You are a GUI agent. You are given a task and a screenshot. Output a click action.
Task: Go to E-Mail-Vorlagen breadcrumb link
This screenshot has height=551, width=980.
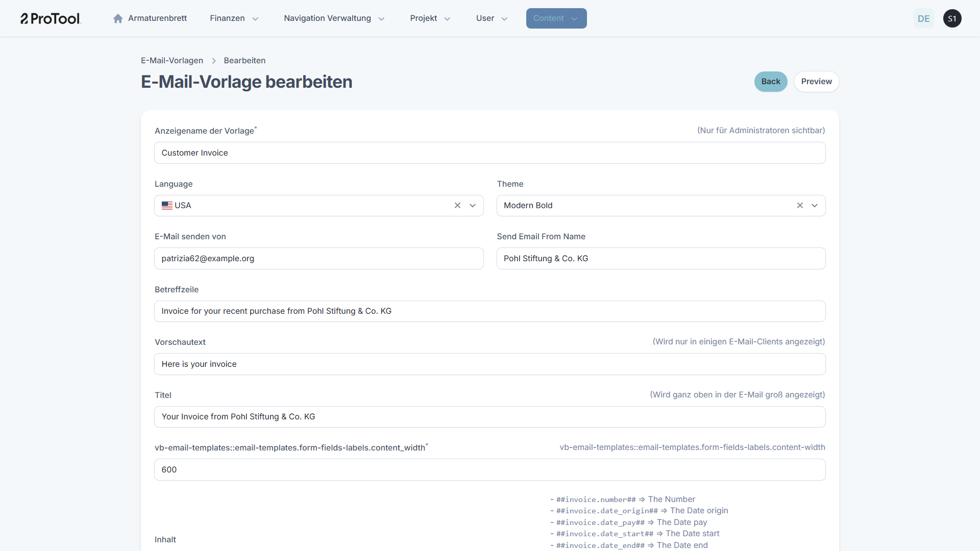pyautogui.click(x=172, y=61)
